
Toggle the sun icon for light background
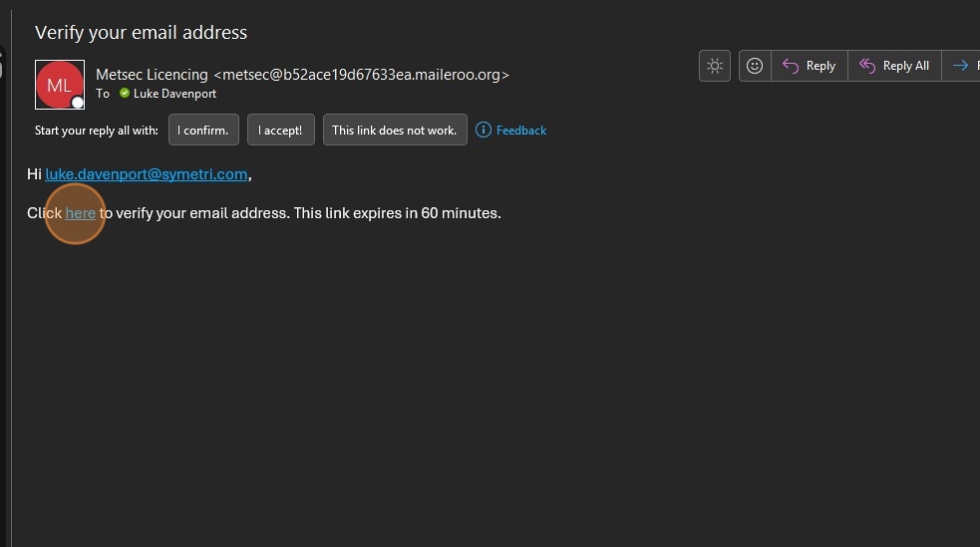click(715, 66)
